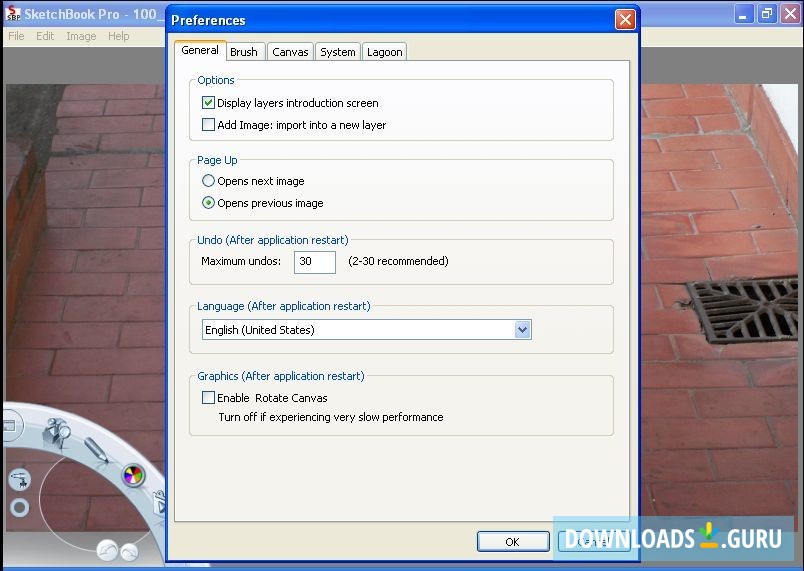
Task: Select the Opens previous image radio button
Action: tap(208, 202)
